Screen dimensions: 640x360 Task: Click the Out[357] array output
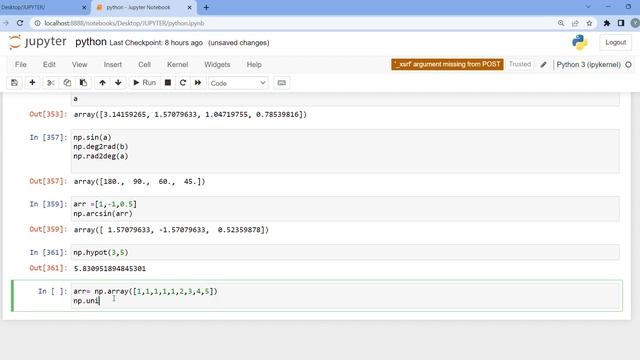(x=139, y=181)
